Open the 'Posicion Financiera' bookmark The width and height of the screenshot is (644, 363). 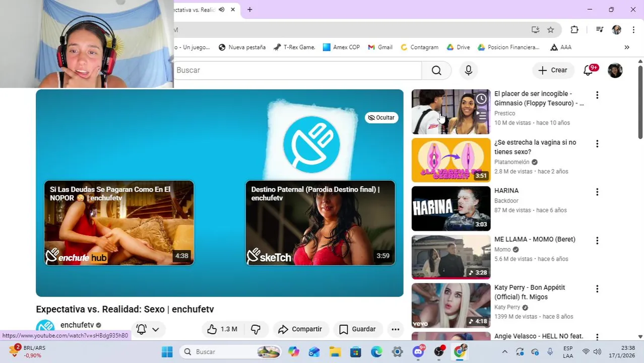(x=508, y=47)
